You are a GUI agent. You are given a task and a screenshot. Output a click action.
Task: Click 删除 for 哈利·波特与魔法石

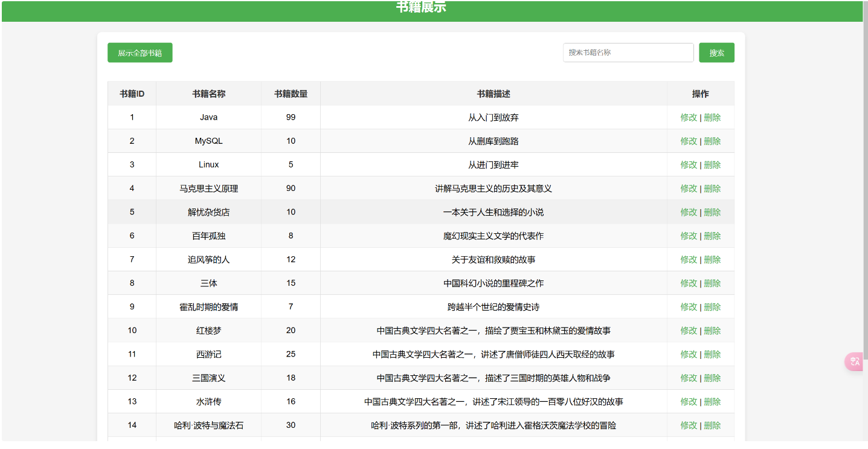(x=712, y=425)
